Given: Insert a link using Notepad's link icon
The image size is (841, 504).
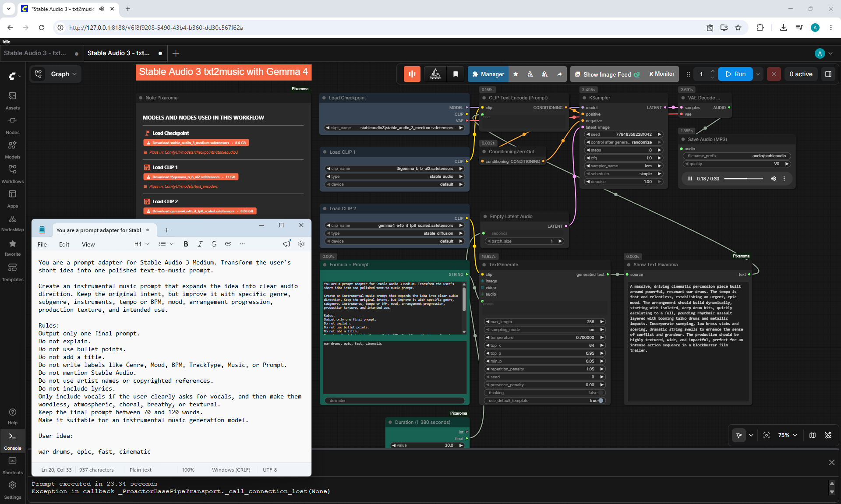Looking at the screenshot, I should click(228, 244).
